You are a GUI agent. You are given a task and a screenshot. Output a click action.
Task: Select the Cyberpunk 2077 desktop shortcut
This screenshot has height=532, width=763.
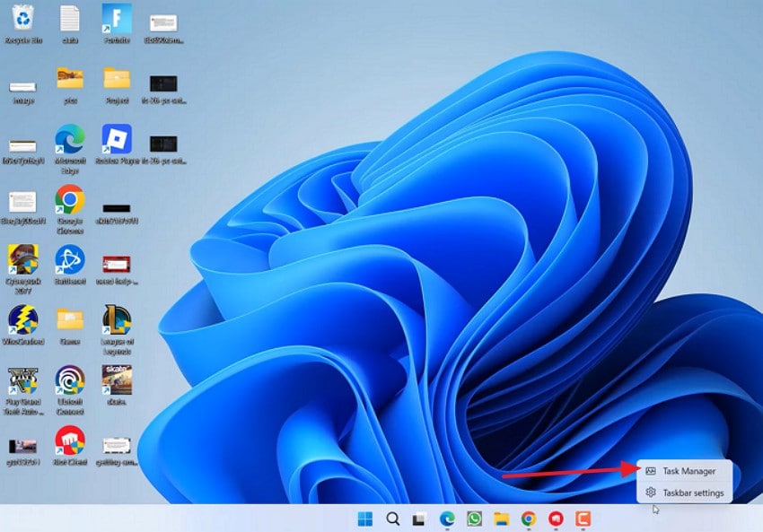[x=22, y=260]
